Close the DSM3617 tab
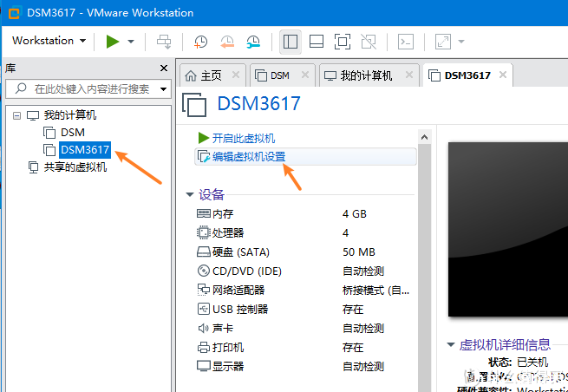This screenshot has width=568, height=392. pyautogui.click(x=503, y=75)
